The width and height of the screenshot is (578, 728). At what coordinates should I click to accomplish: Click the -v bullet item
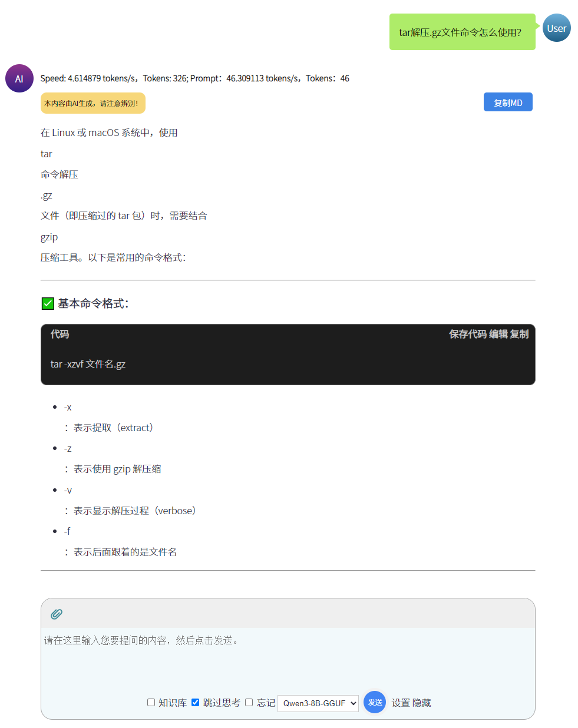click(68, 490)
